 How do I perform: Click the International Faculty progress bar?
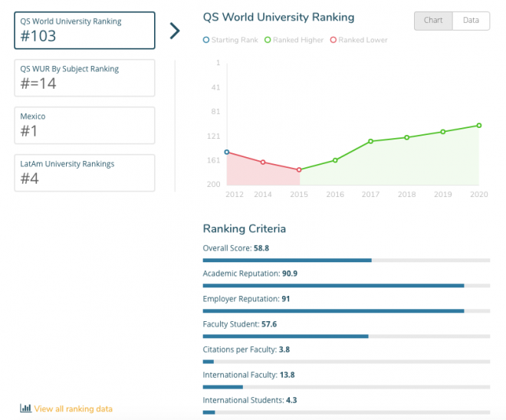pyautogui.click(x=347, y=387)
